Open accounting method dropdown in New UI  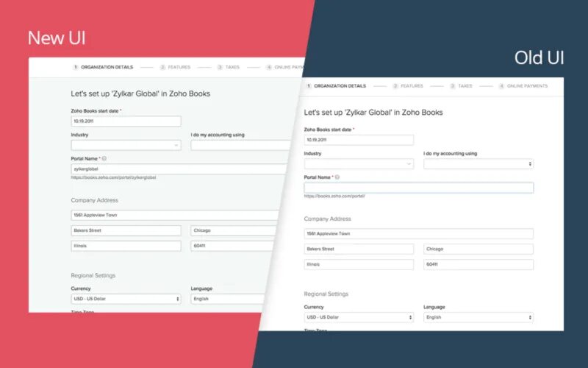coord(240,145)
